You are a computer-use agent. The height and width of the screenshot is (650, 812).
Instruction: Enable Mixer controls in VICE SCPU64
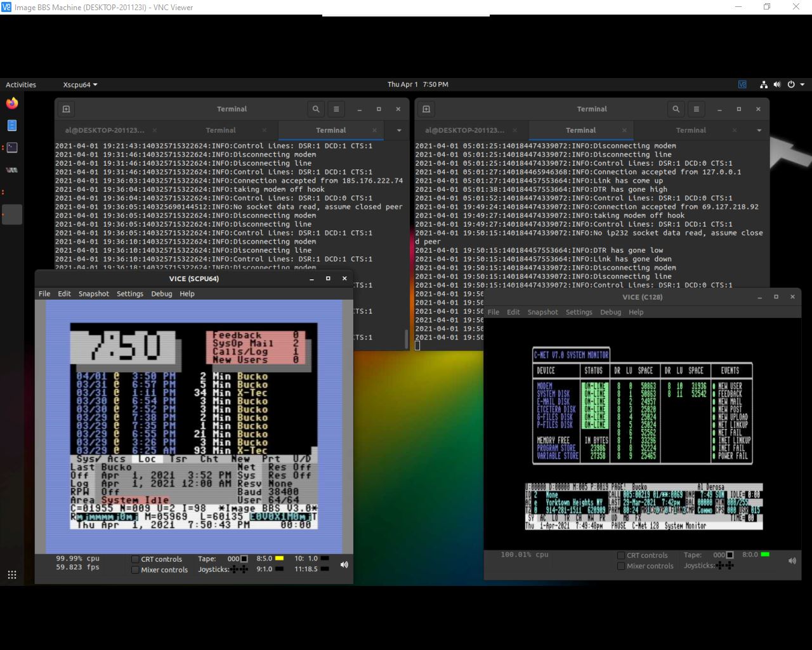point(135,570)
